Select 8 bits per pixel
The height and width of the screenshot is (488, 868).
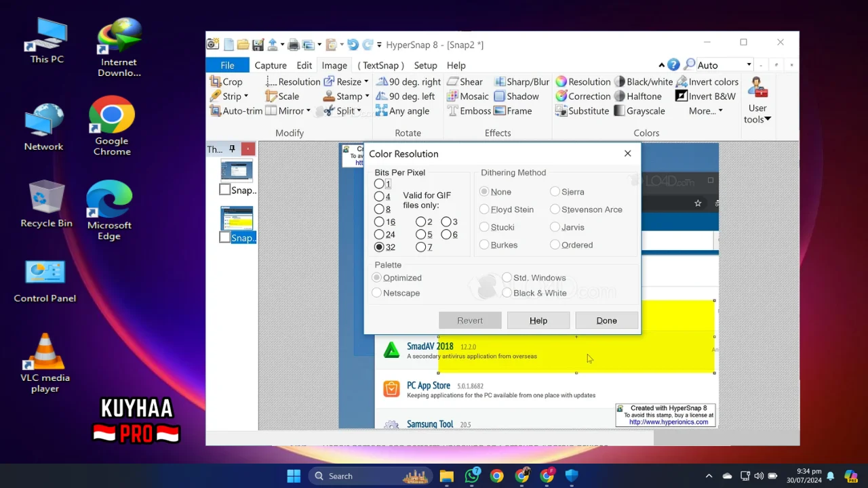pos(379,209)
